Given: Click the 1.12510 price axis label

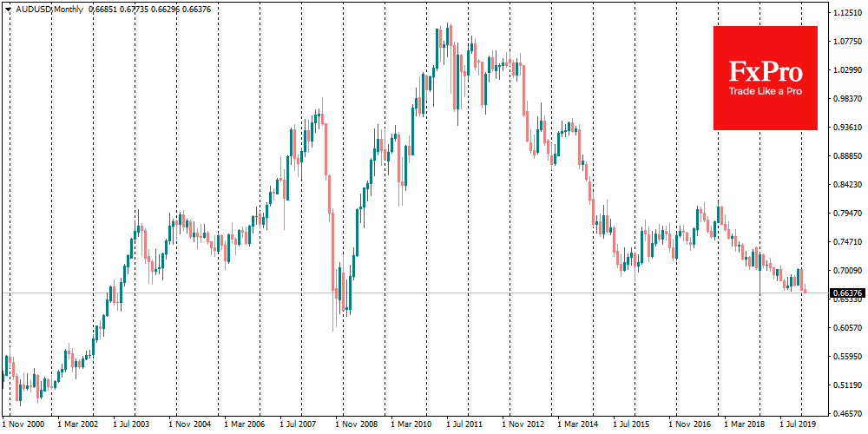Looking at the screenshot, I should [846, 13].
